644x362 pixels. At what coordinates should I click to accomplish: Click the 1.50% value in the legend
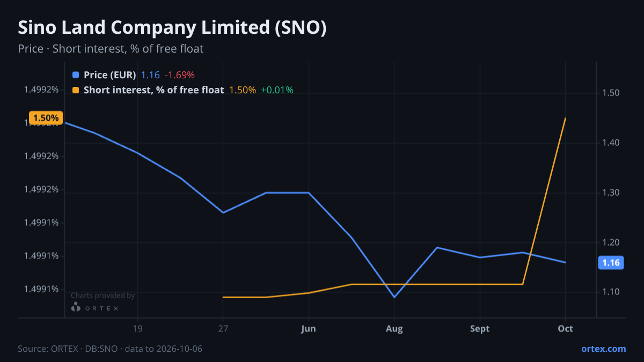pyautogui.click(x=243, y=90)
